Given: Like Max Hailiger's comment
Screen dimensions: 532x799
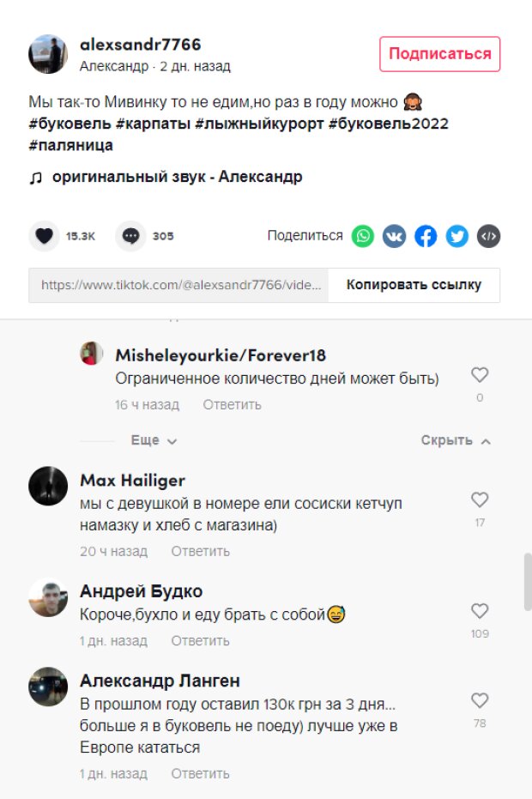Looking at the screenshot, I should [480, 499].
